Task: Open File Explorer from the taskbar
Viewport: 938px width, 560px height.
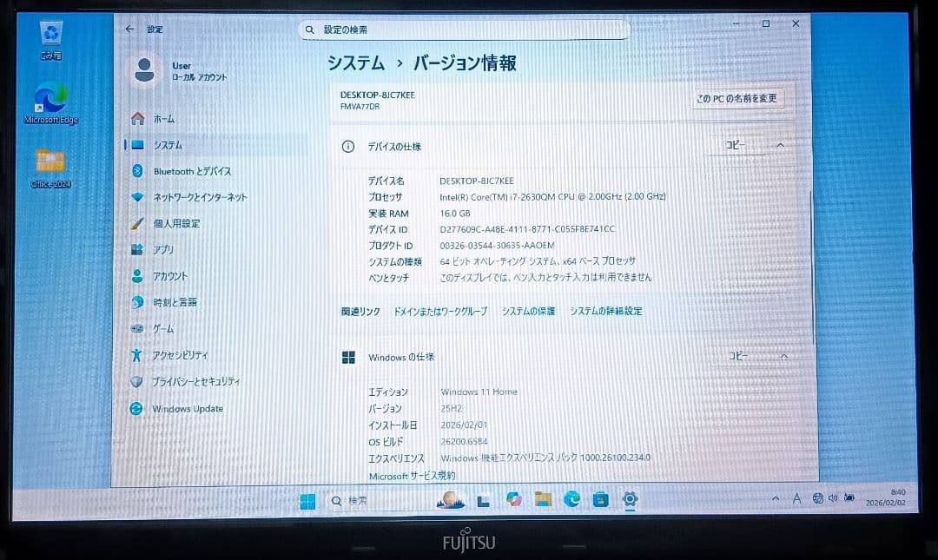Action: click(541, 500)
